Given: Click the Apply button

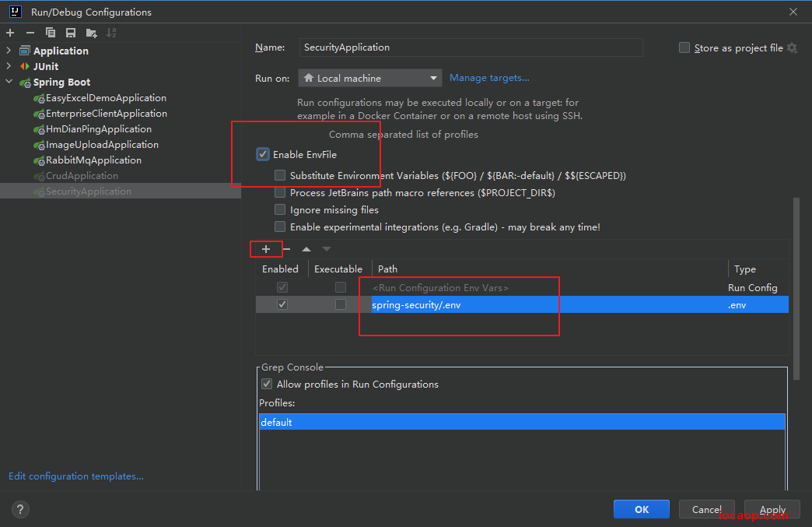Looking at the screenshot, I should [772, 509].
